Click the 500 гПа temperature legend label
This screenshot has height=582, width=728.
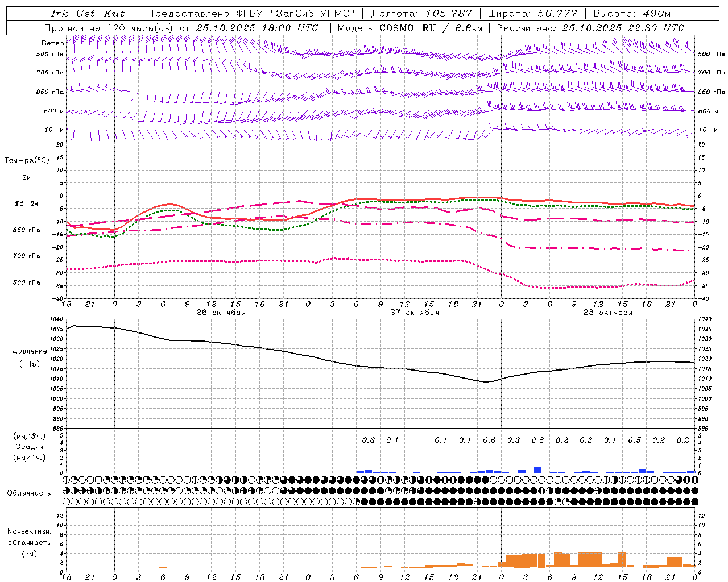click(27, 282)
